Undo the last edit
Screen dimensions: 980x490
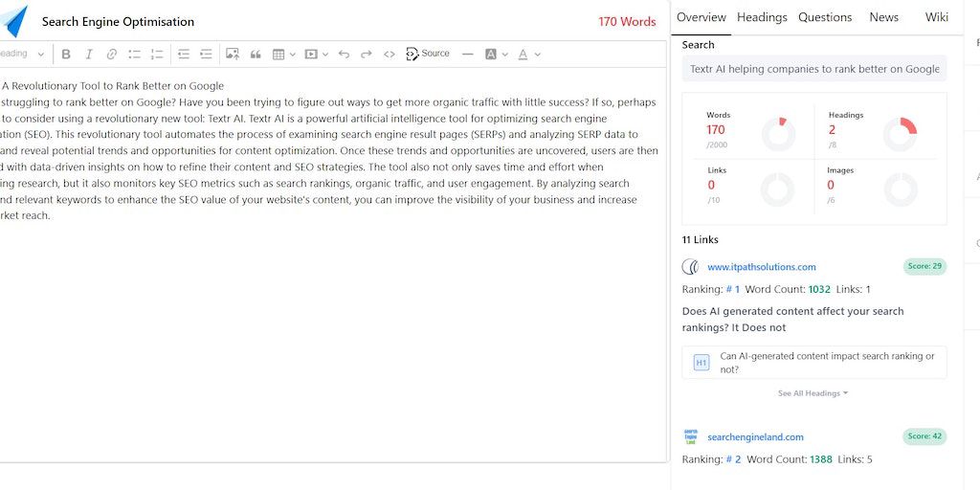[x=344, y=55]
